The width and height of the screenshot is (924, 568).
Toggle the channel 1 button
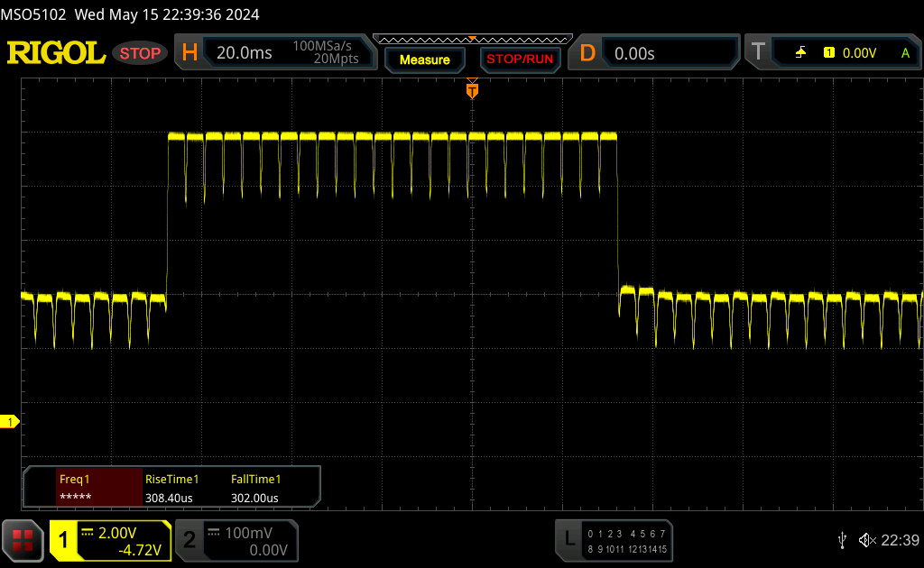(x=63, y=540)
